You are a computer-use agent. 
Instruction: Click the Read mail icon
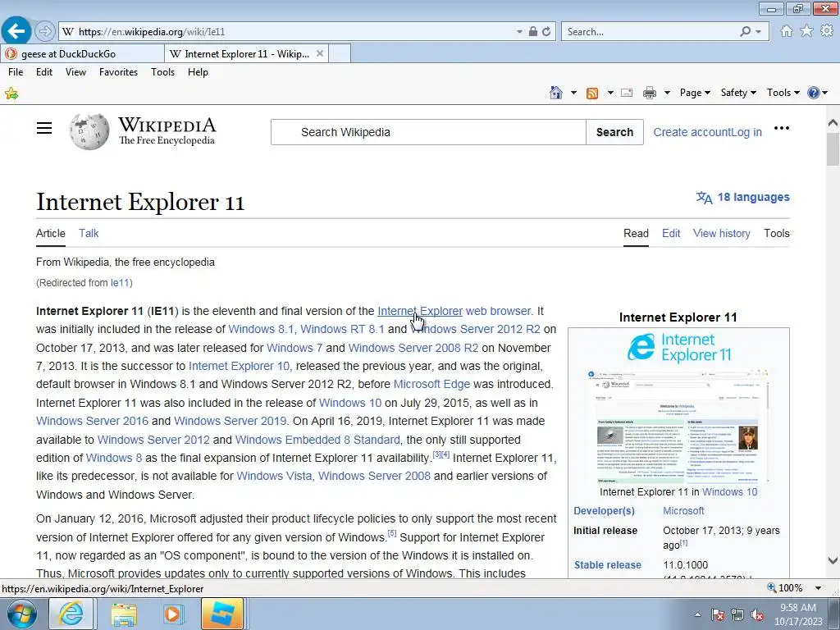click(x=627, y=94)
